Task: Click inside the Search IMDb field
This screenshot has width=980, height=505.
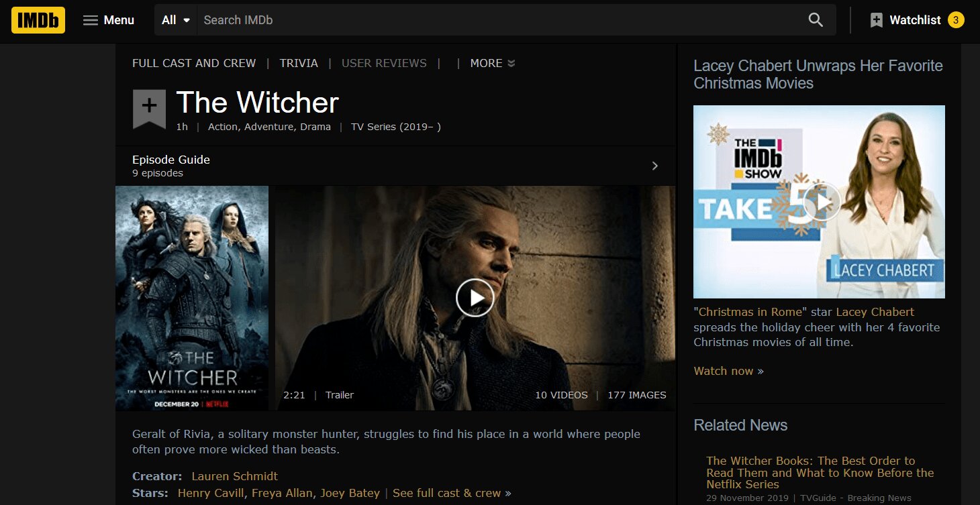Action: (403, 20)
